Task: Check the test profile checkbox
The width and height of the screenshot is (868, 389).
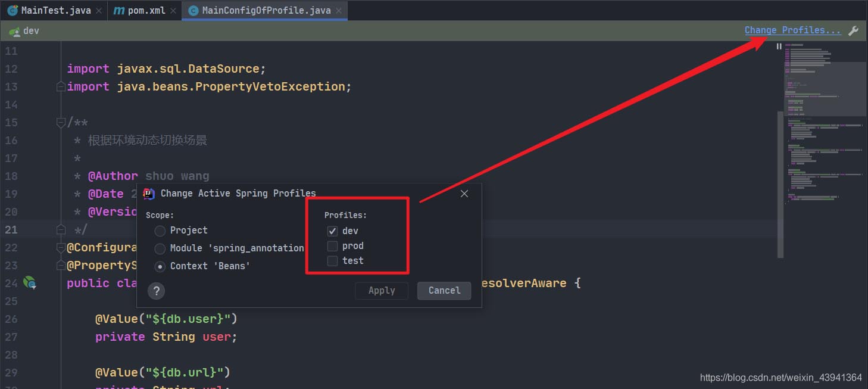Action: click(332, 261)
